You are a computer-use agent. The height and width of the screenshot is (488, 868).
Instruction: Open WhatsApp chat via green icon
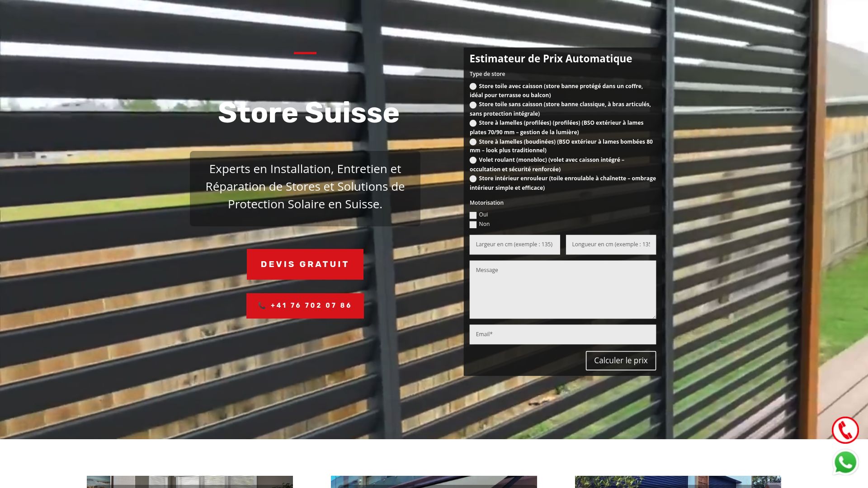845,462
